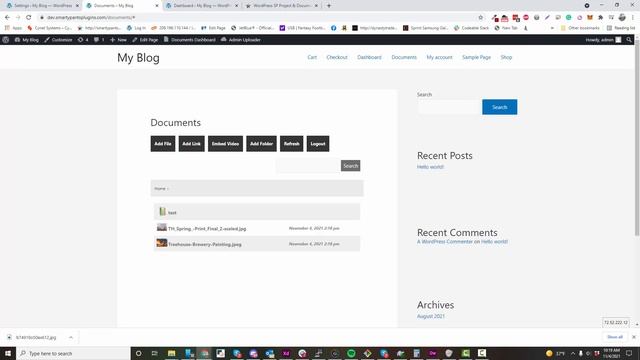Open the Windows notification center icon
Viewport: 640px width, 360px height.
click(x=629, y=353)
